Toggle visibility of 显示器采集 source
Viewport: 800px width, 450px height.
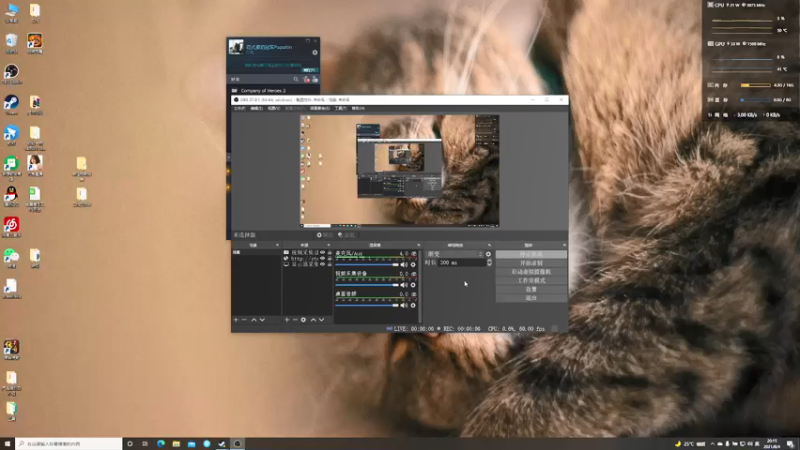pyautogui.click(x=322, y=264)
